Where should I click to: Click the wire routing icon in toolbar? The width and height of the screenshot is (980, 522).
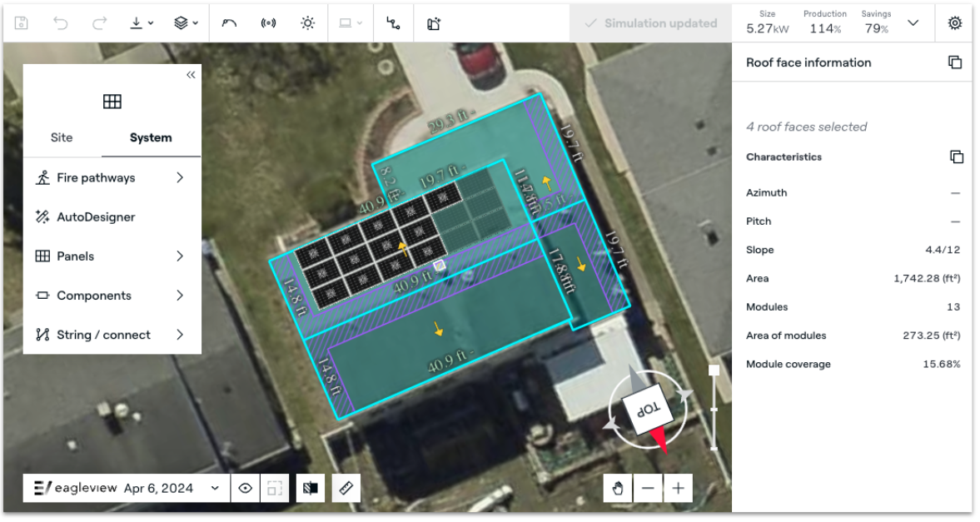(x=394, y=23)
